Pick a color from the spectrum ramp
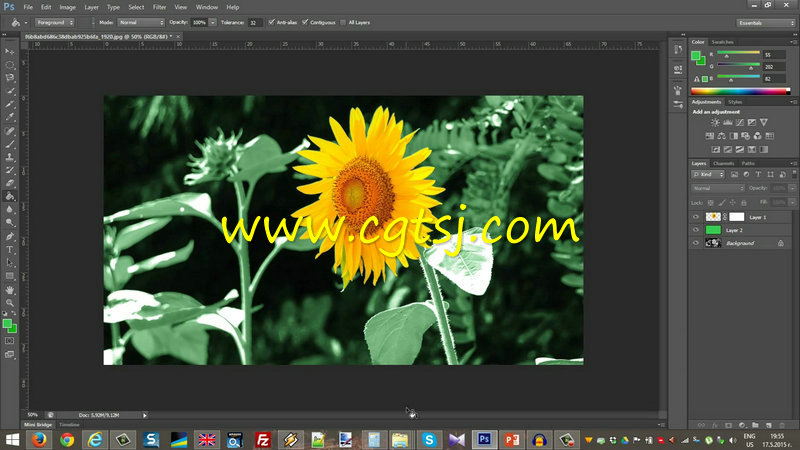800x450 pixels. (x=740, y=91)
